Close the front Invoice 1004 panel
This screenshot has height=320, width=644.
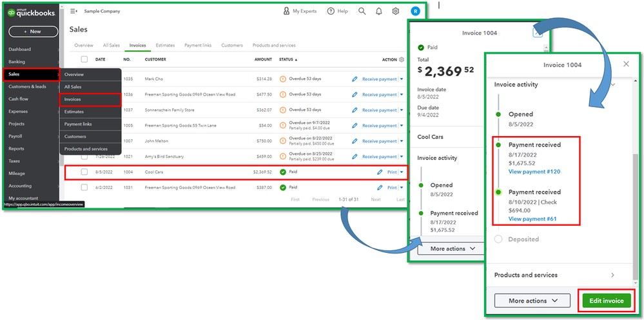[x=626, y=64]
